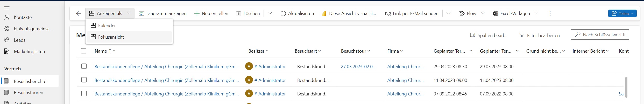Open Diagramm anzeigen chart panel
644x104 pixels.
(x=163, y=13)
